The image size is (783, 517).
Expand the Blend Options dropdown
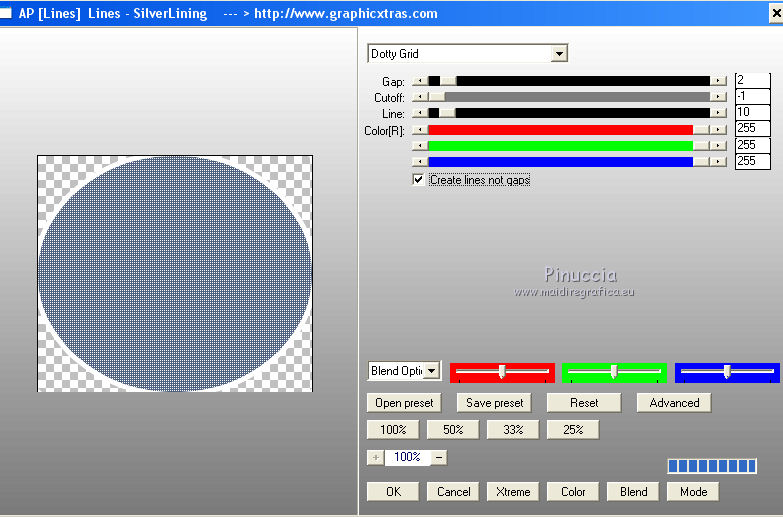432,371
